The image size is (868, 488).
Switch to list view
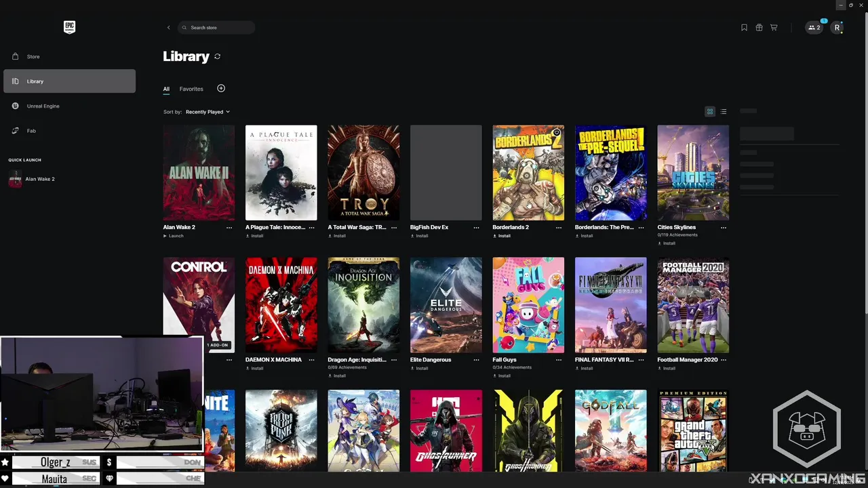click(x=724, y=112)
